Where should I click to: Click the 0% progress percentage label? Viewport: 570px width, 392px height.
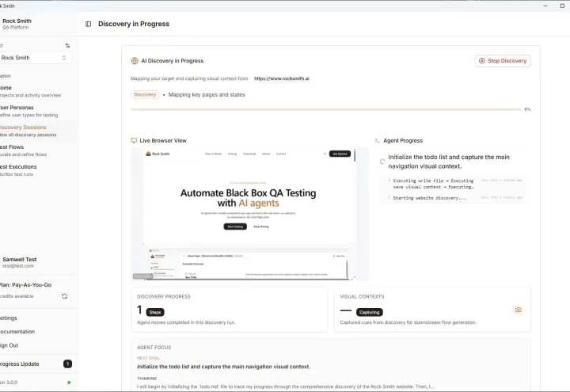pos(527,109)
